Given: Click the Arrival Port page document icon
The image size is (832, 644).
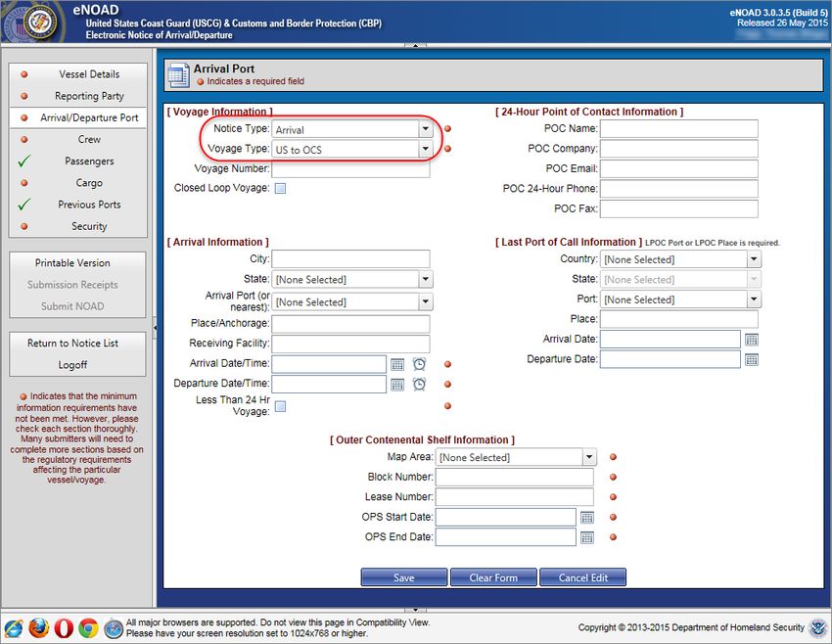Looking at the screenshot, I should (179, 75).
